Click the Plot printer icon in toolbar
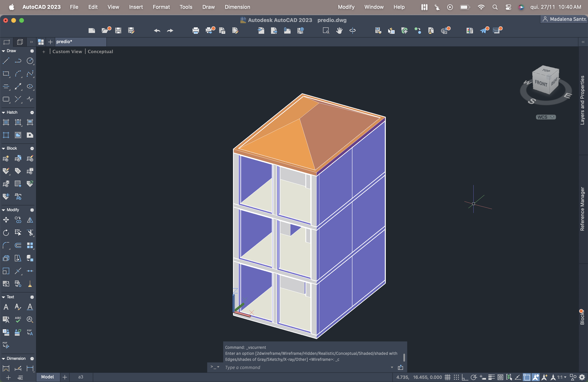 pyautogui.click(x=195, y=30)
